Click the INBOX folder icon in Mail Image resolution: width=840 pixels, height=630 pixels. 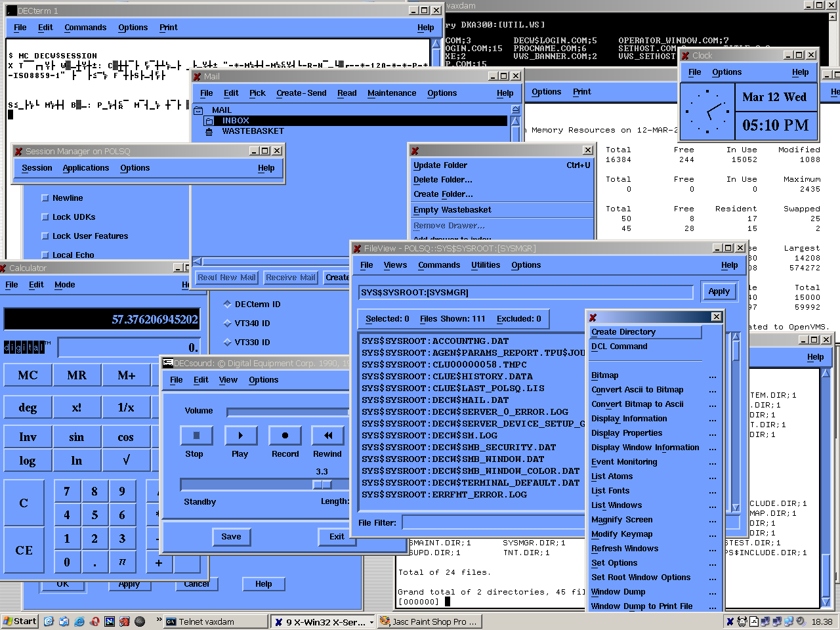click(209, 121)
